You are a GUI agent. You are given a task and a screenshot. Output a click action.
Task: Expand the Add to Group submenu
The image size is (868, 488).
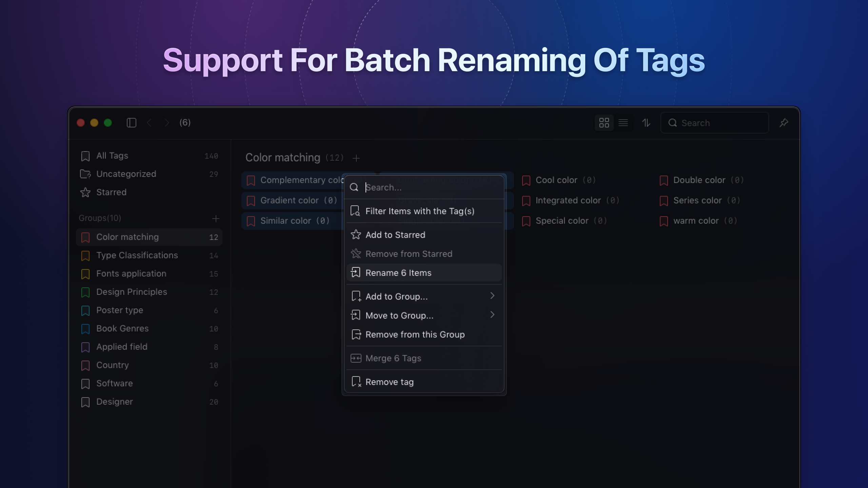[x=424, y=296]
